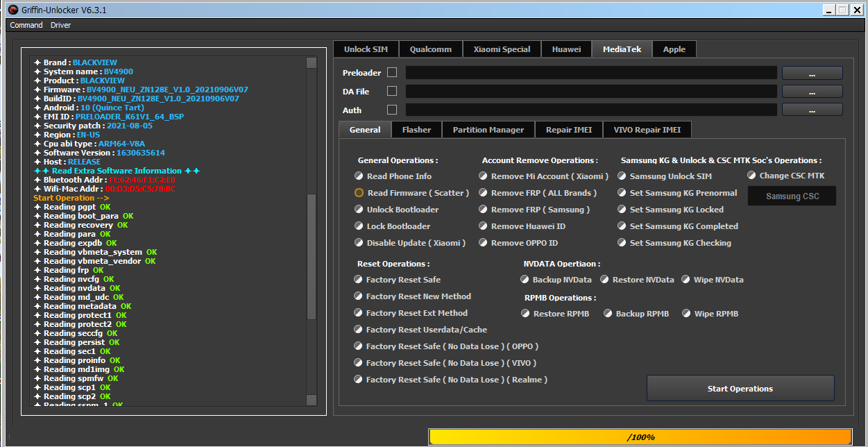
Task: Enable the DA File checkbox
Action: coord(392,91)
